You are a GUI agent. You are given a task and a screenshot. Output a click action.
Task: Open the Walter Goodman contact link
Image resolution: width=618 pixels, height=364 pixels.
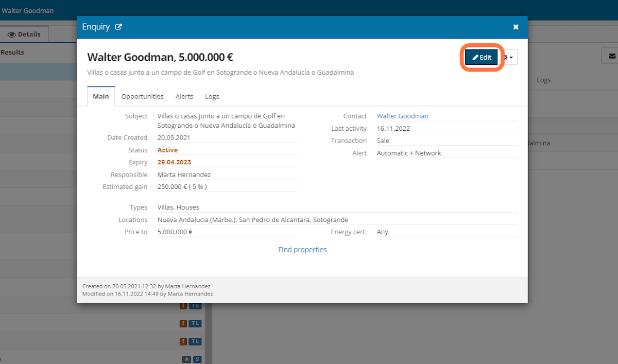click(x=402, y=116)
